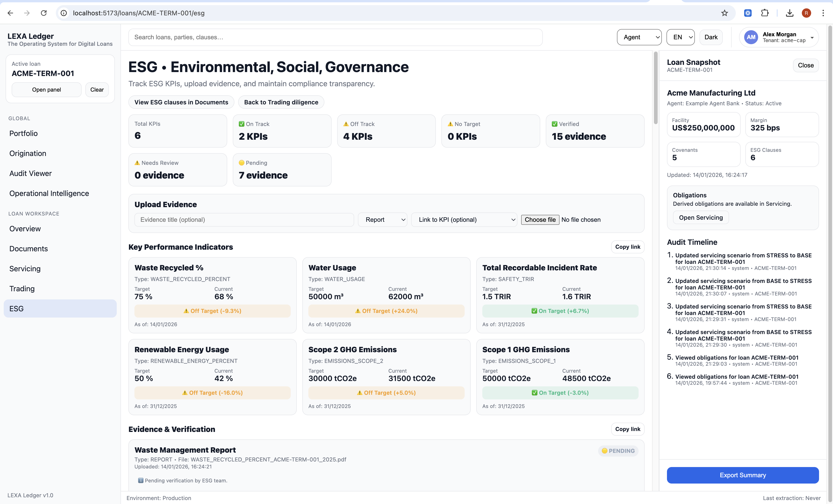Open the Link to KPI dropdown
The width and height of the screenshot is (833, 504).
(464, 220)
